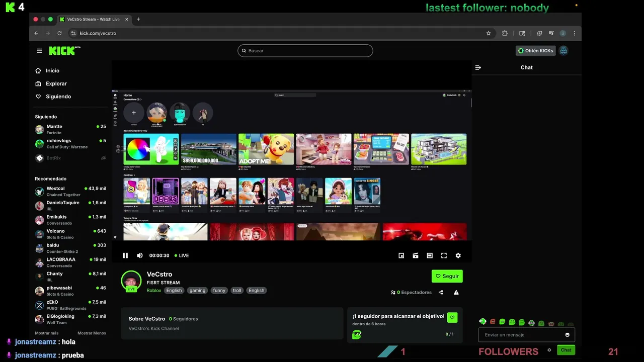Send message with green Chat button
644x362 pixels.
click(566, 350)
